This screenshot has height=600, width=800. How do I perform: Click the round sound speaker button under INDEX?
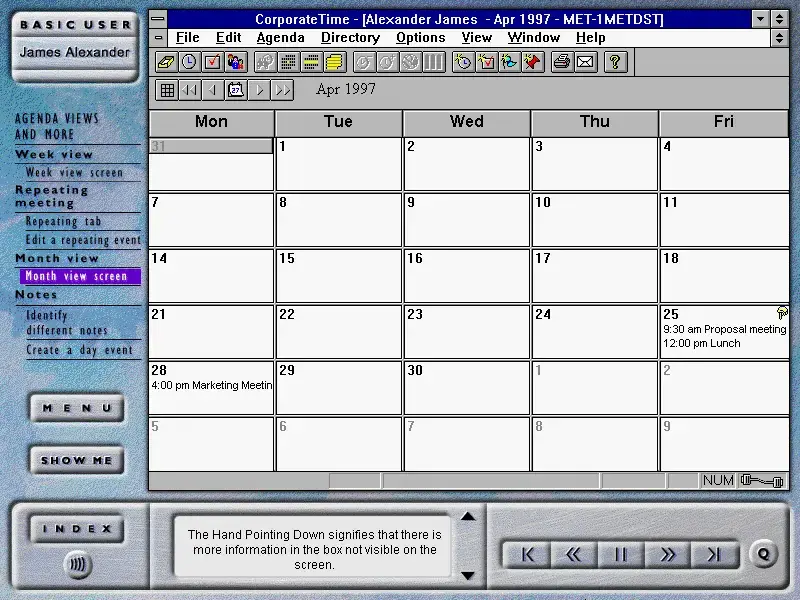coord(78,564)
